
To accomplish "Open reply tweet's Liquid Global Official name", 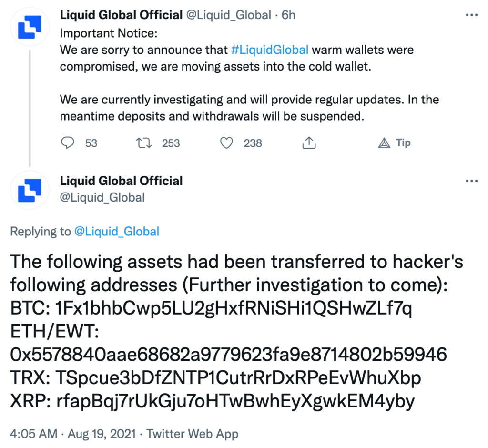I will click(121, 181).
